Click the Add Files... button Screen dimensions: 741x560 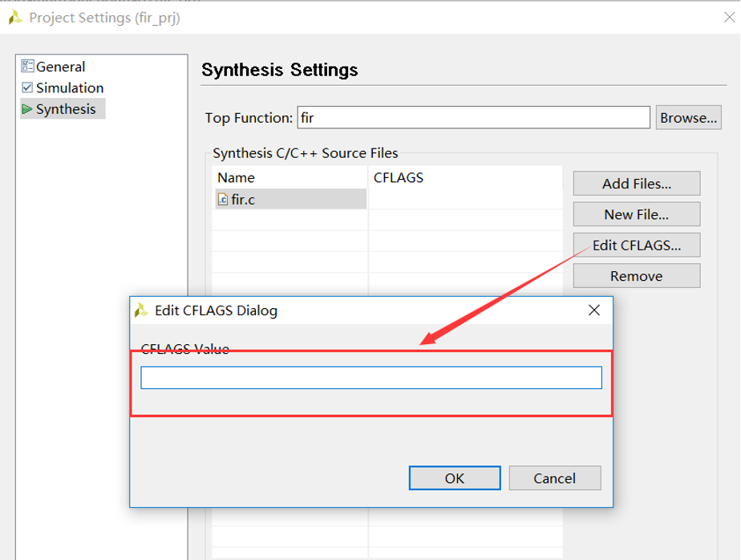coord(637,184)
